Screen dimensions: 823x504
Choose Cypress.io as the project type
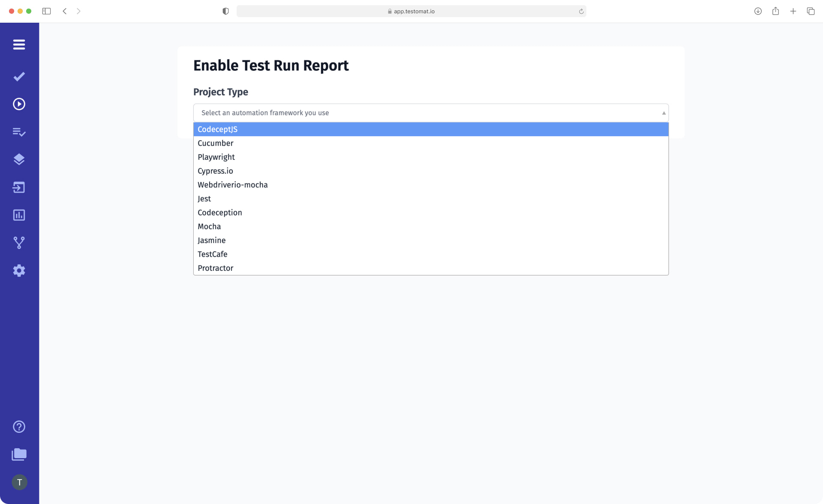tap(215, 171)
